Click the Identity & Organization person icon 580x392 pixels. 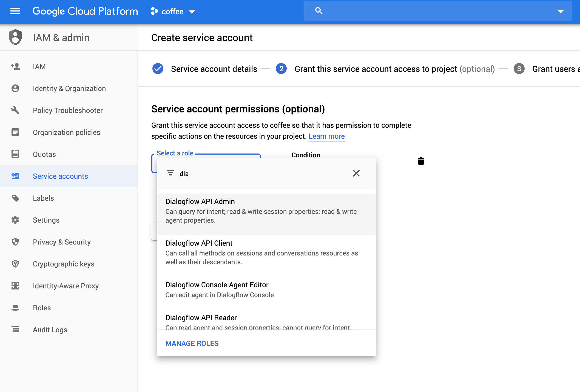(15, 88)
